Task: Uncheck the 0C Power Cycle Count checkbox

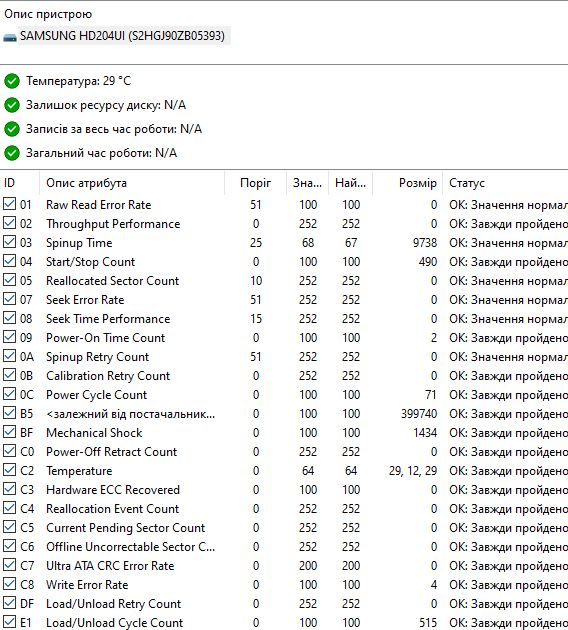Action: pos(10,394)
